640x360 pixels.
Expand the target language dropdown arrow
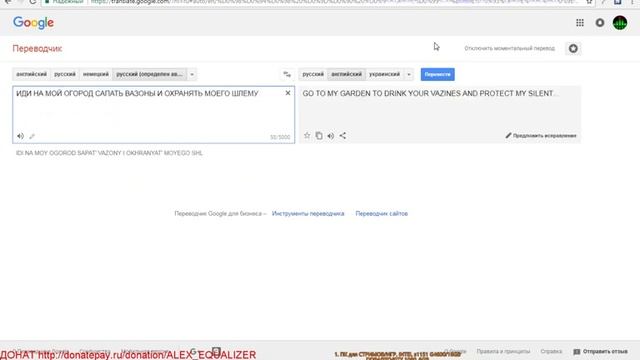[x=409, y=74]
